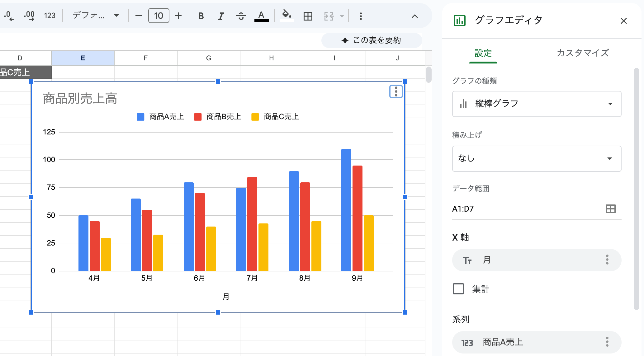The width and height of the screenshot is (644, 356).
Task: Apply strikethrough formatting
Action: (x=241, y=16)
